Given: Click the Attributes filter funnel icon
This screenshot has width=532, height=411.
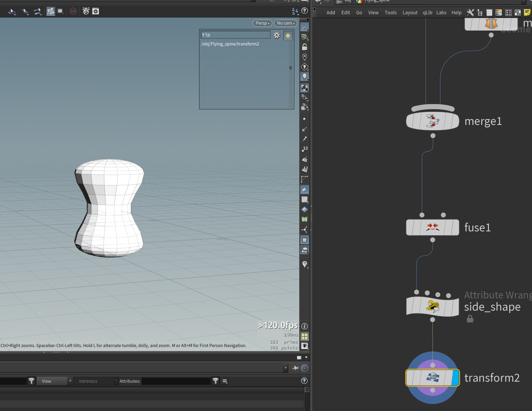Looking at the screenshot, I should tap(216, 381).
